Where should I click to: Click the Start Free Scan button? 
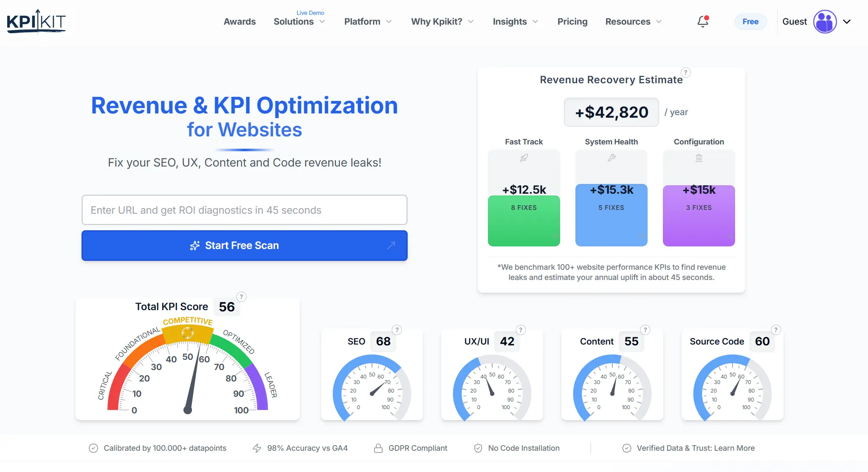pyautogui.click(x=245, y=246)
